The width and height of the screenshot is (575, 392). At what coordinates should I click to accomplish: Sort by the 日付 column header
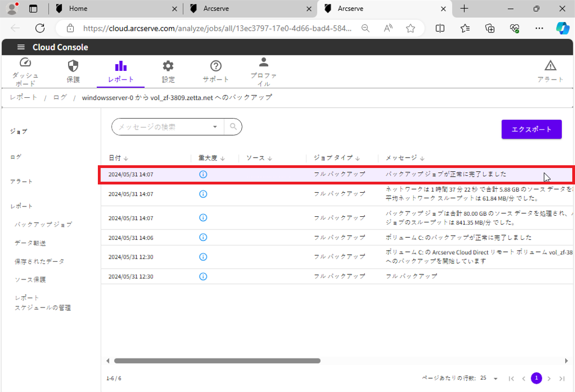click(118, 158)
